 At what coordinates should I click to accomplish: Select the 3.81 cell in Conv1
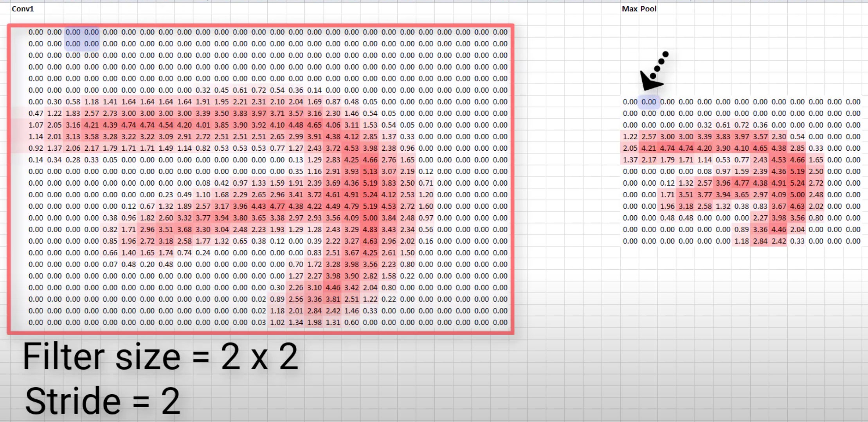point(333,299)
